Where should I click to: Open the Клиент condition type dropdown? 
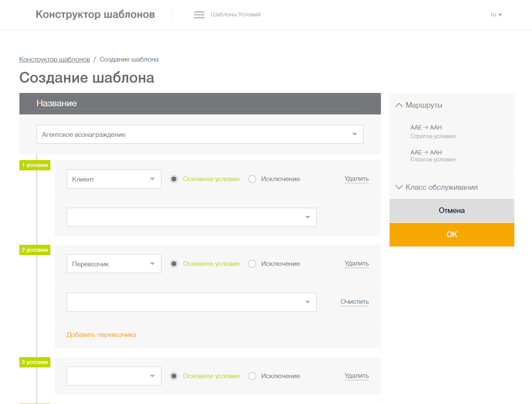(x=114, y=179)
